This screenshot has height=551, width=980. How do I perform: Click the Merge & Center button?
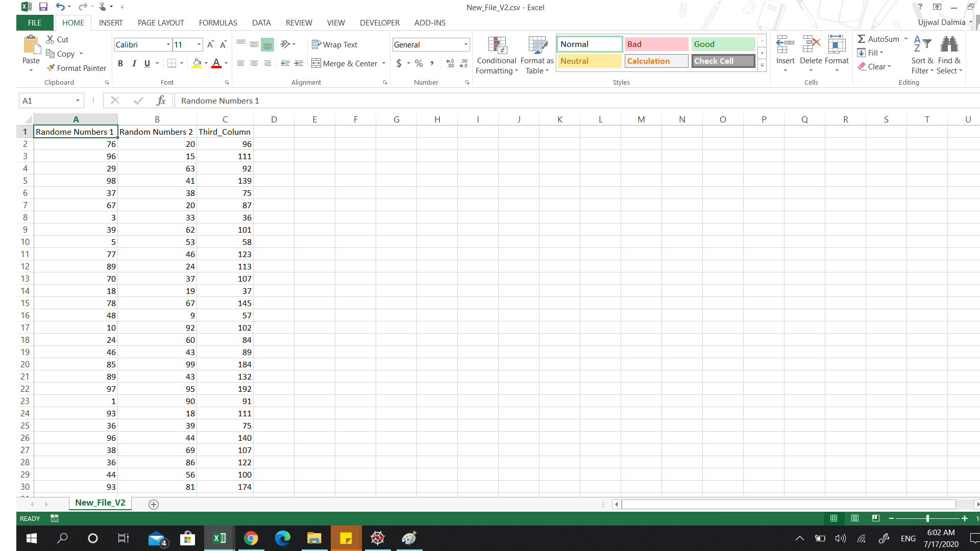point(345,63)
